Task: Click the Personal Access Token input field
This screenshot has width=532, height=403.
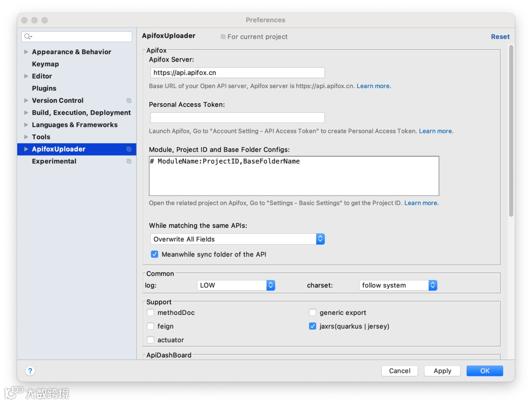Action: pos(237,118)
